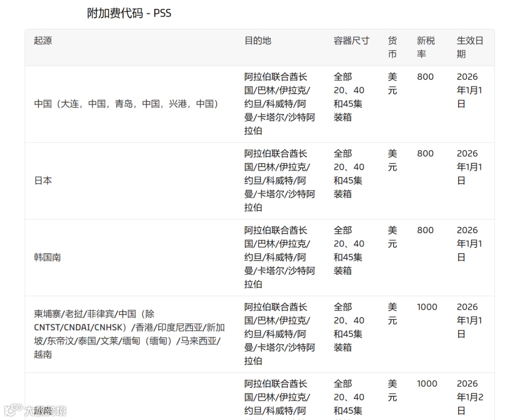Click container size cell in 日本 row
This screenshot has height=420, width=511.
(x=349, y=174)
